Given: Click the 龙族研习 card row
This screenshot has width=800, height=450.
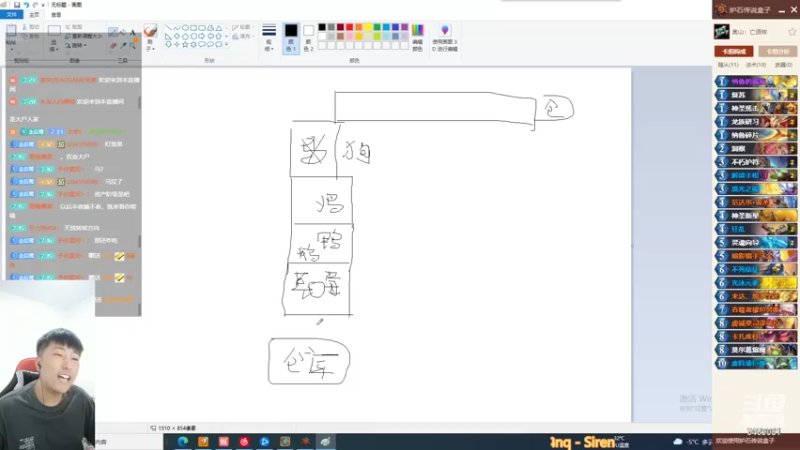Looking at the screenshot, I should 756,122.
